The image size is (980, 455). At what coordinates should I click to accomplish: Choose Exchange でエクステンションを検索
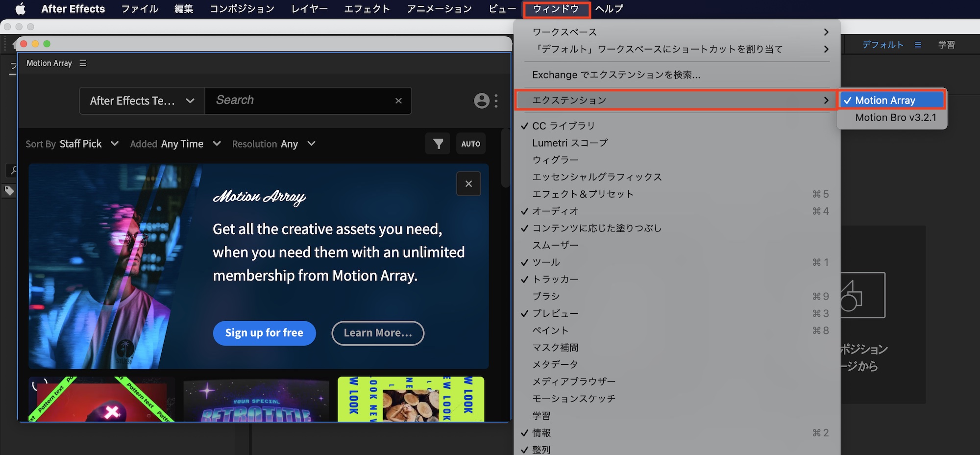pos(677,75)
